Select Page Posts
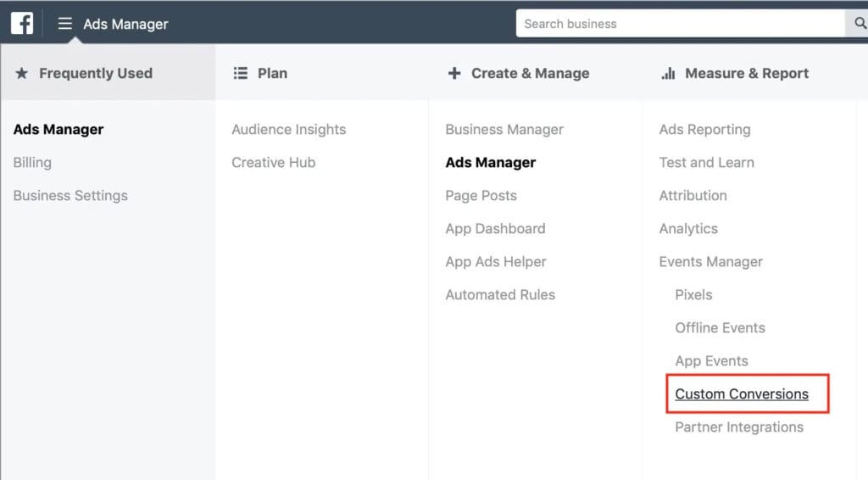The width and height of the screenshot is (868, 480). pyautogui.click(x=481, y=196)
